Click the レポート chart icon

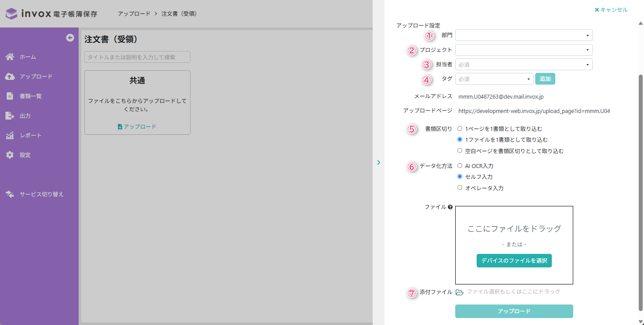(10, 135)
